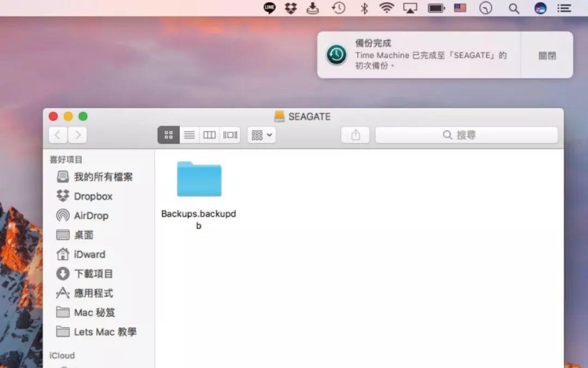Click the Backups.backupdb folder name label
The image size is (588, 368).
(199, 219)
